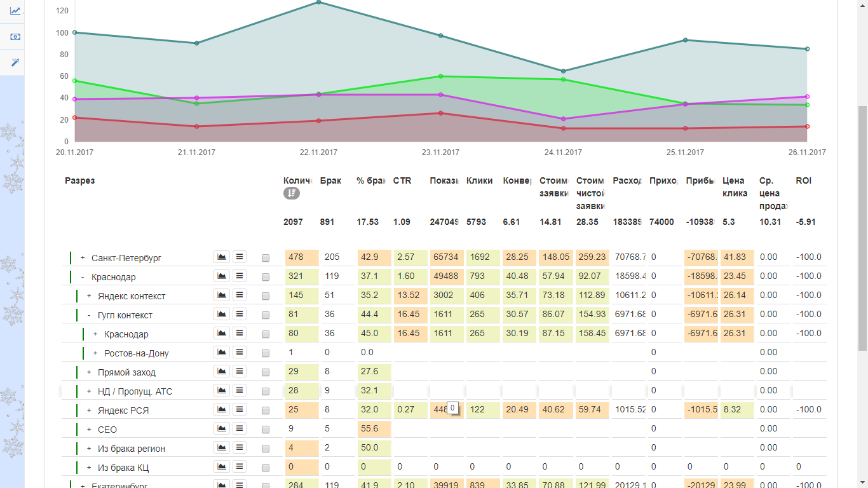Tick the checkbox for top-level Краснодар row
The image size is (868, 488).
[266, 277]
